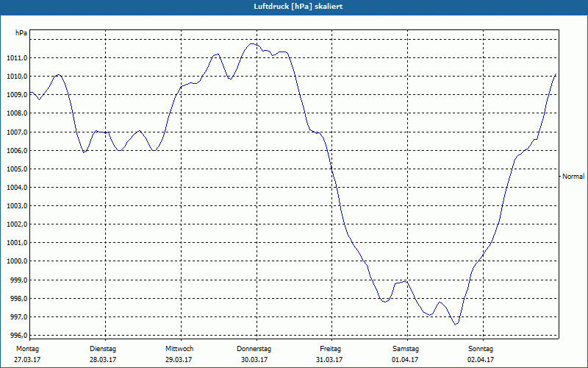Viewport: 588px width, 368px height.
Task: Select the 1005,0 axis value
Action: (x=17, y=169)
